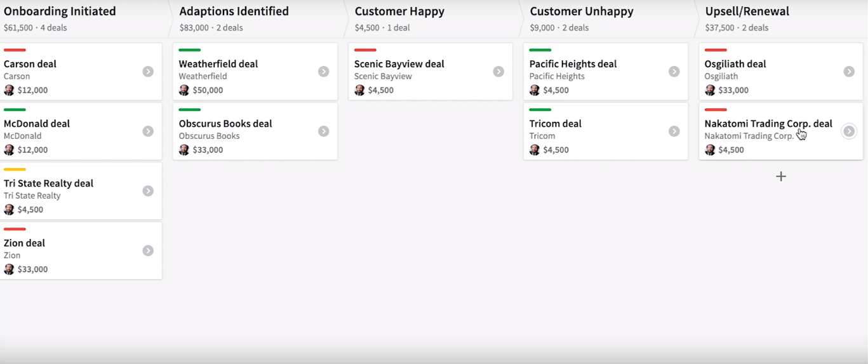
Task: Open the Weatherfield organization link
Action: pyautogui.click(x=203, y=76)
